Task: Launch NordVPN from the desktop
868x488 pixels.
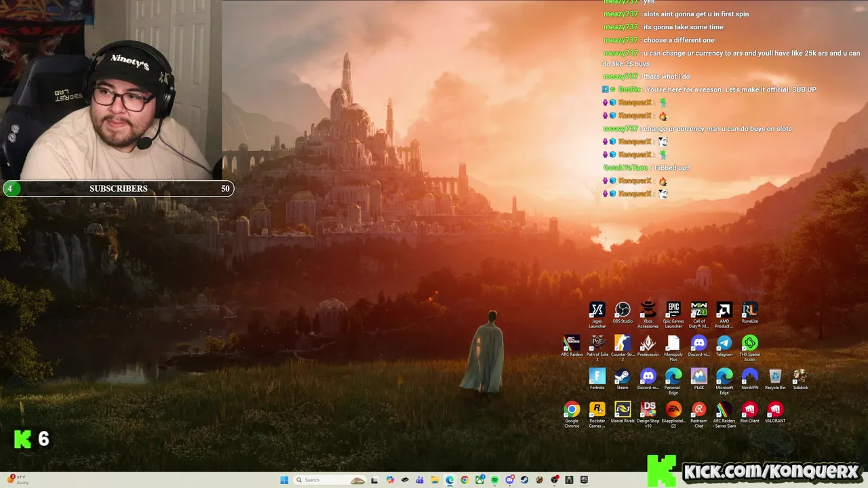Action: pyautogui.click(x=749, y=379)
